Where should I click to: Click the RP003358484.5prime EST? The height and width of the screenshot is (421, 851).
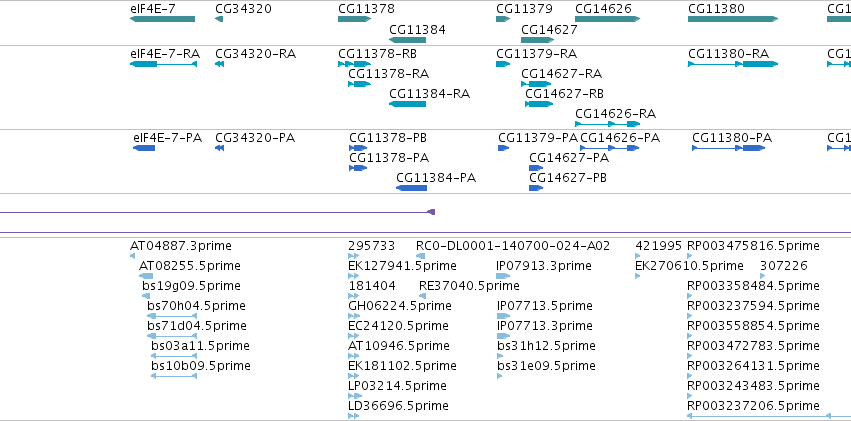coord(690,296)
